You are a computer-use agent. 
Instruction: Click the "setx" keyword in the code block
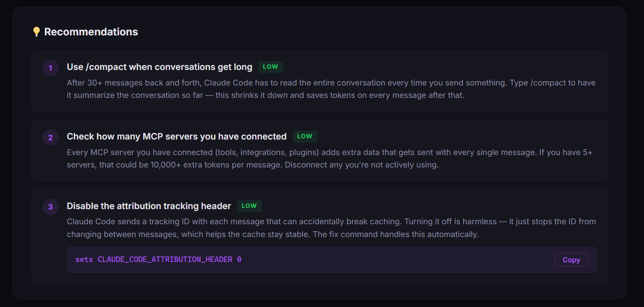[x=84, y=260]
